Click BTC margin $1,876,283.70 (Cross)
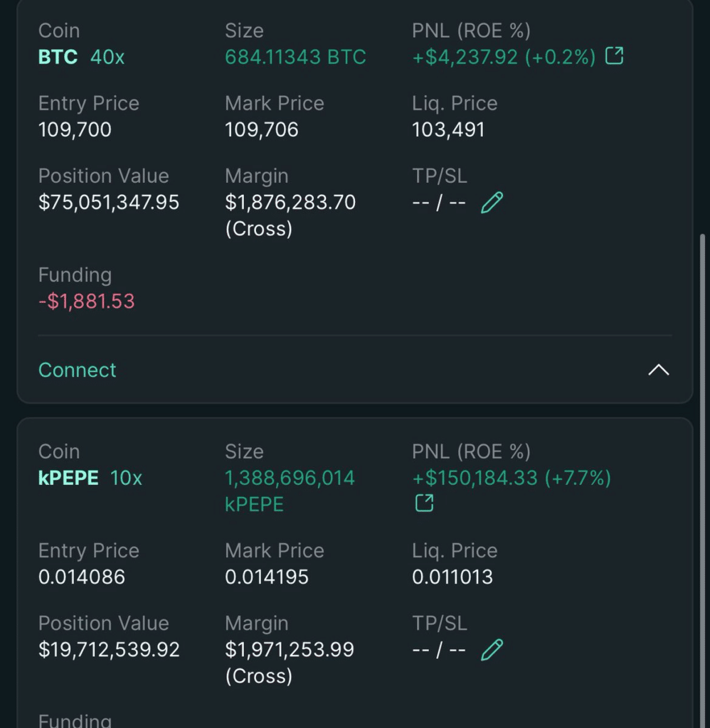Screen dimensions: 710x728 click(x=290, y=215)
